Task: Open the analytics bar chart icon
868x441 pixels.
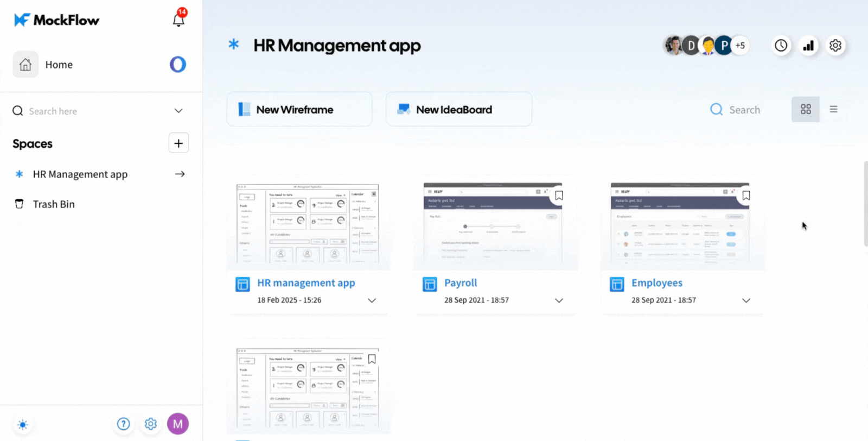Action: 808,46
